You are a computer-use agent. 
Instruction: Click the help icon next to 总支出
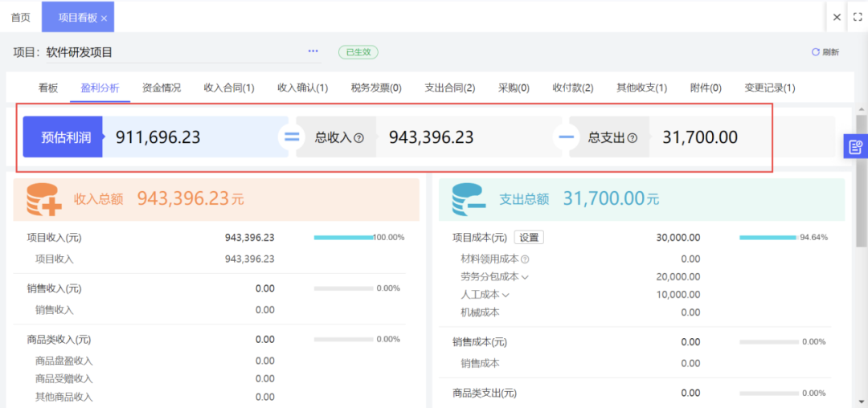point(633,137)
